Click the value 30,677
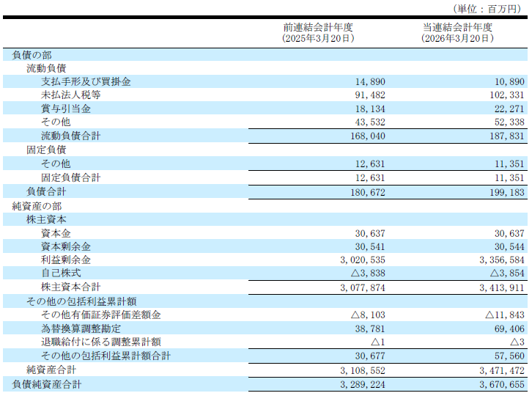 click(x=370, y=356)
